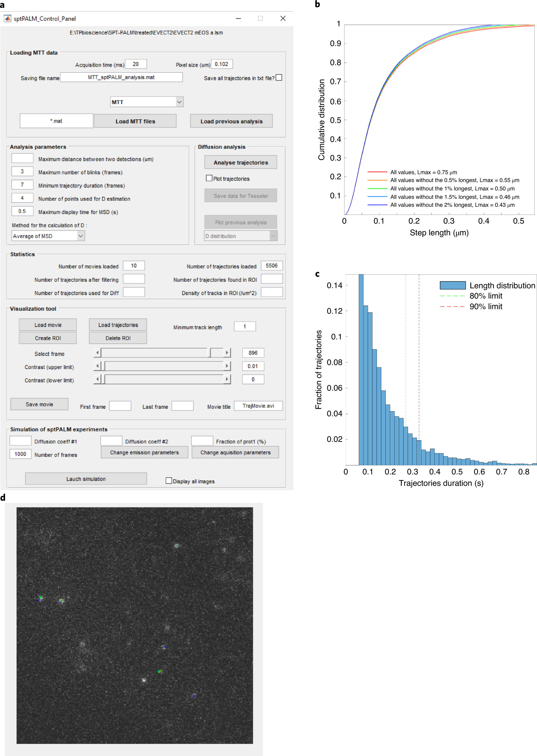Click Contrast upper limit value field 0.01
The height and width of the screenshot is (756, 537).
point(253,366)
